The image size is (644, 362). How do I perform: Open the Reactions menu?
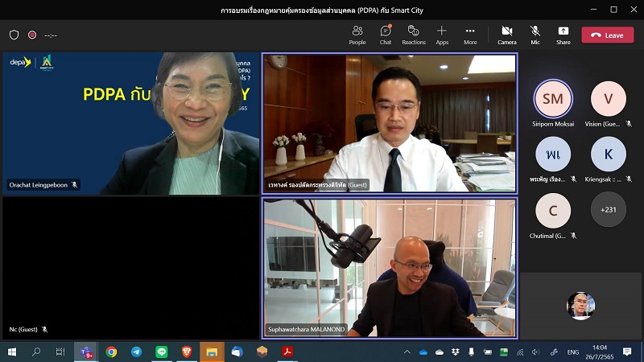click(x=414, y=35)
